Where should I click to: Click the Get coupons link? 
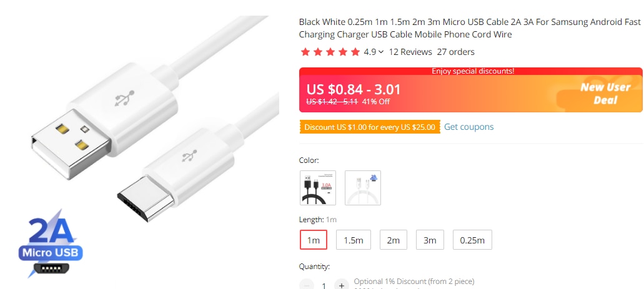coord(468,127)
